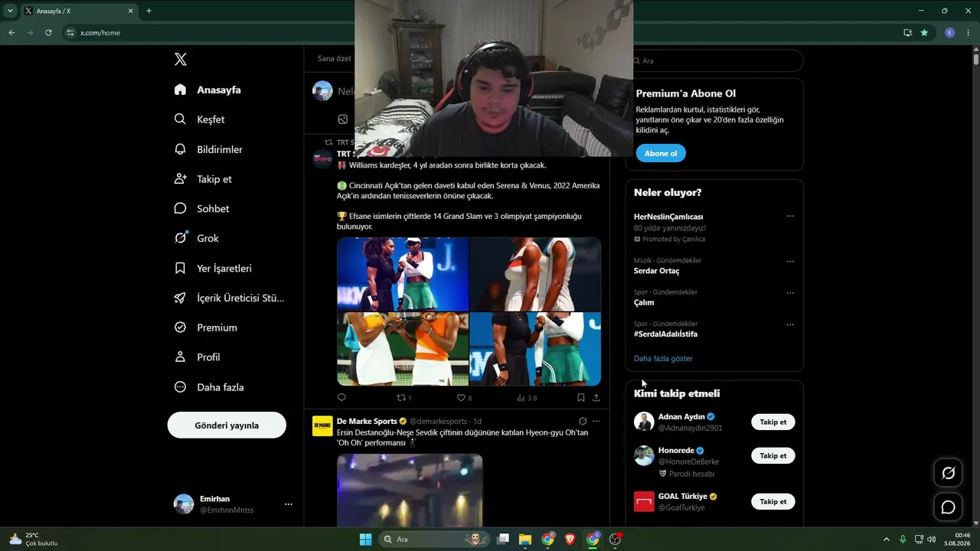980x551 pixels.
Task: Click Emirhan's profile avatar at the sidebar bottom
Action: [184, 504]
